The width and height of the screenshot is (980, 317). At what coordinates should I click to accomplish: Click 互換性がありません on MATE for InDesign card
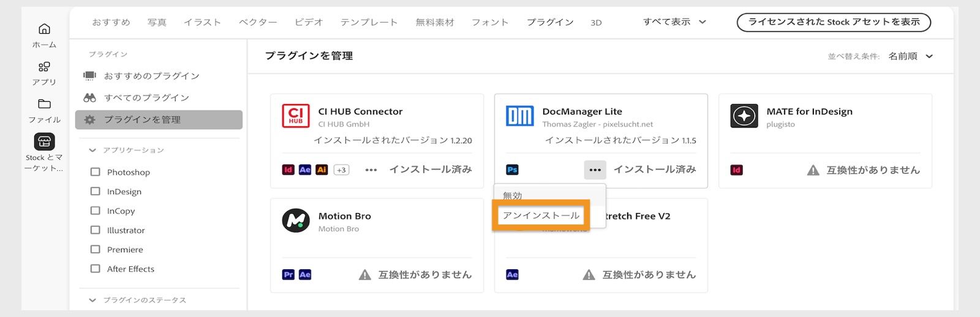click(x=873, y=170)
